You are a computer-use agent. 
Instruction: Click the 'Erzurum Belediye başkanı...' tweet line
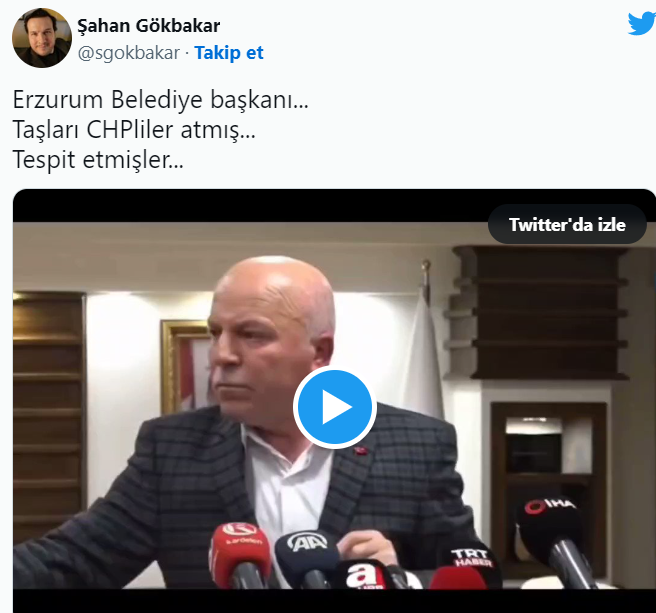tap(161, 100)
